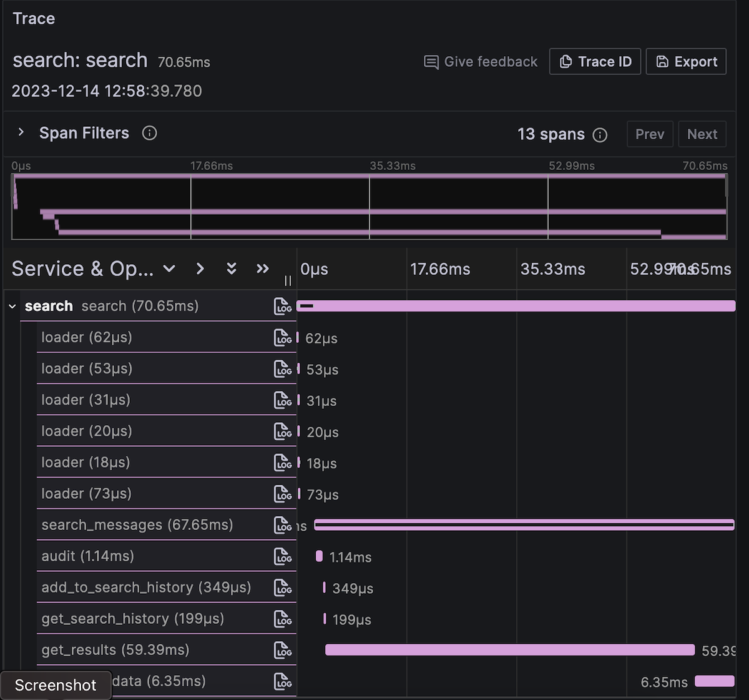The image size is (749, 700).
Task: Click the log icon for search_messages span
Action: 283,525
